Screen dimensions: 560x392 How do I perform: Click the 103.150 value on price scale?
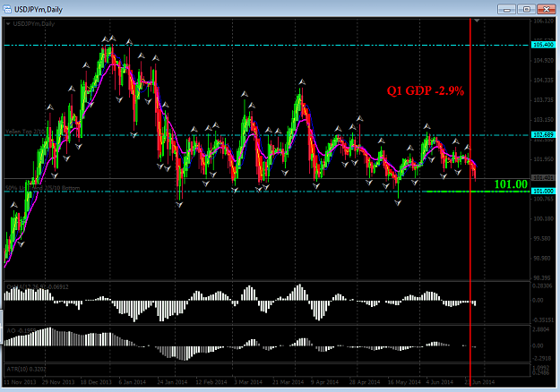(543, 120)
